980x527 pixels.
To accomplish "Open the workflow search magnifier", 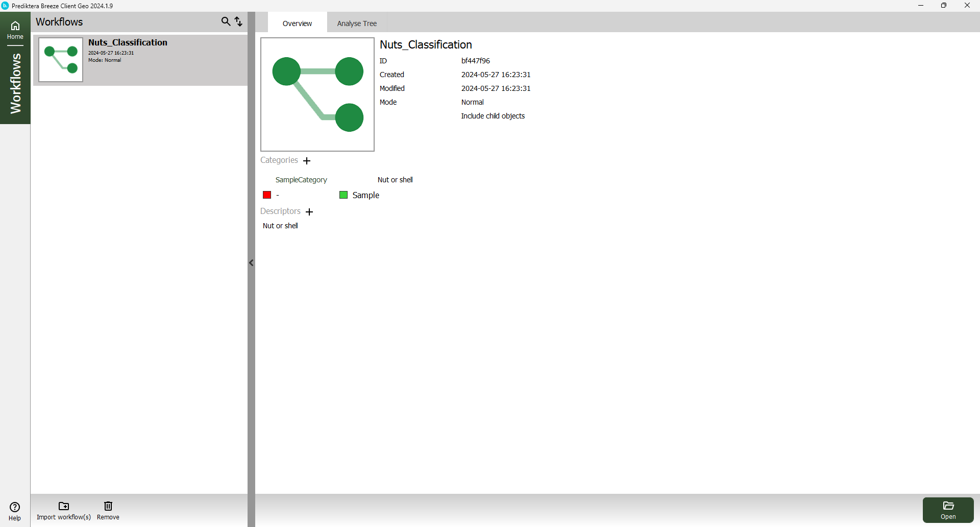I will 226,21.
